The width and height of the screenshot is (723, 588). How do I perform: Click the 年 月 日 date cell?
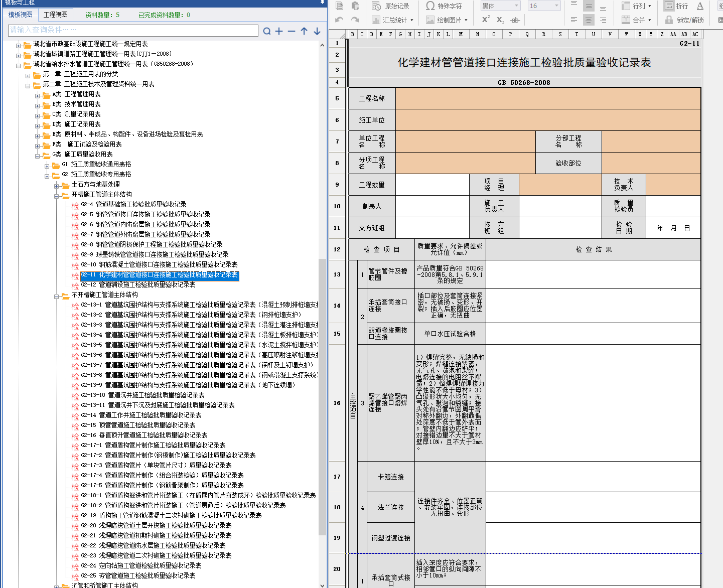tap(673, 228)
